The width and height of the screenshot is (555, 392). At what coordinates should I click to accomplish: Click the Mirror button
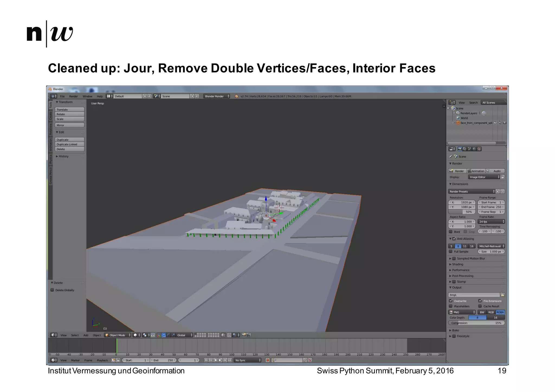click(70, 125)
